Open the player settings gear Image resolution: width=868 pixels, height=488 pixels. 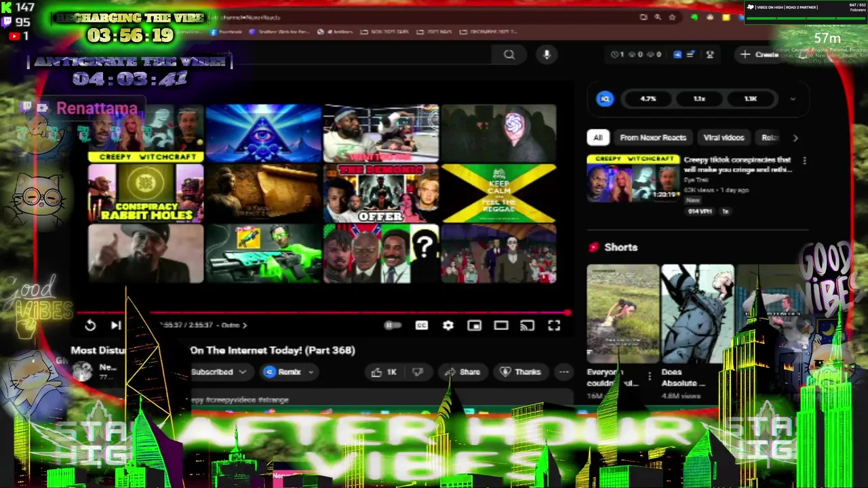[x=448, y=326]
